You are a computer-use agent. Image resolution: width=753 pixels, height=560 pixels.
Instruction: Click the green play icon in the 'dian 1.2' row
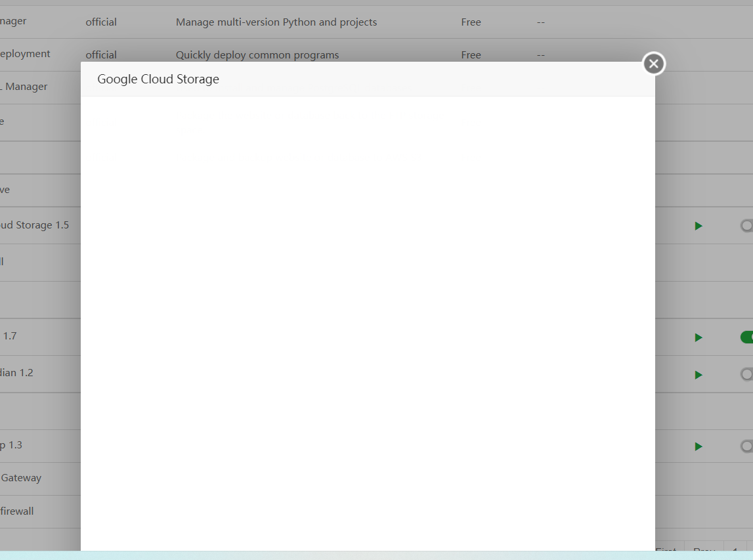tap(699, 375)
